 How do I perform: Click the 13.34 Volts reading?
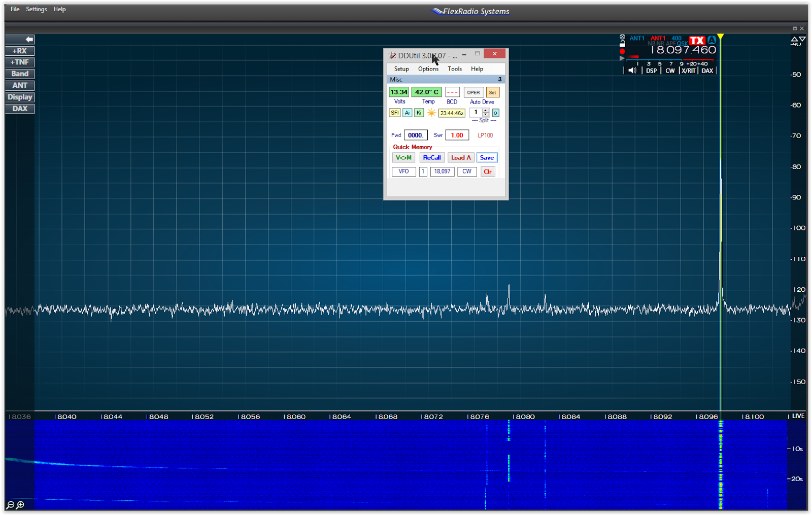pos(399,92)
